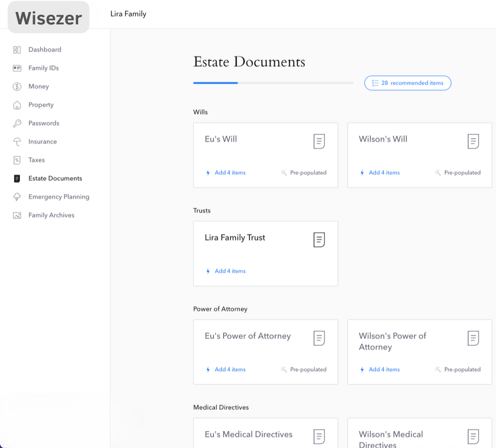Select Insurance in the sidebar
The image size is (496, 448).
[x=42, y=142]
